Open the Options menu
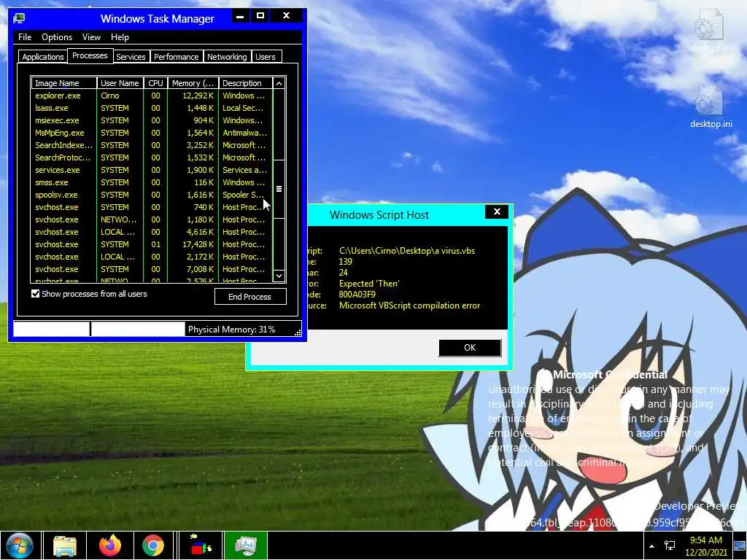Screen dimensions: 747x560 (57, 37)
